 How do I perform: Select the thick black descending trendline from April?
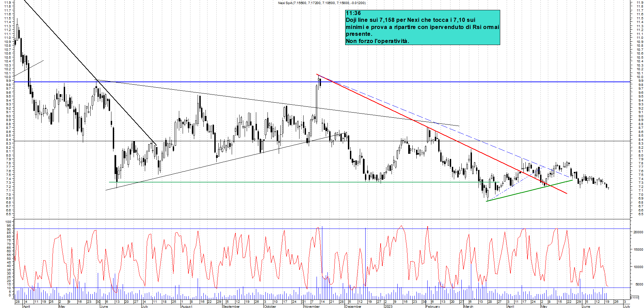(x=90, y=73)
